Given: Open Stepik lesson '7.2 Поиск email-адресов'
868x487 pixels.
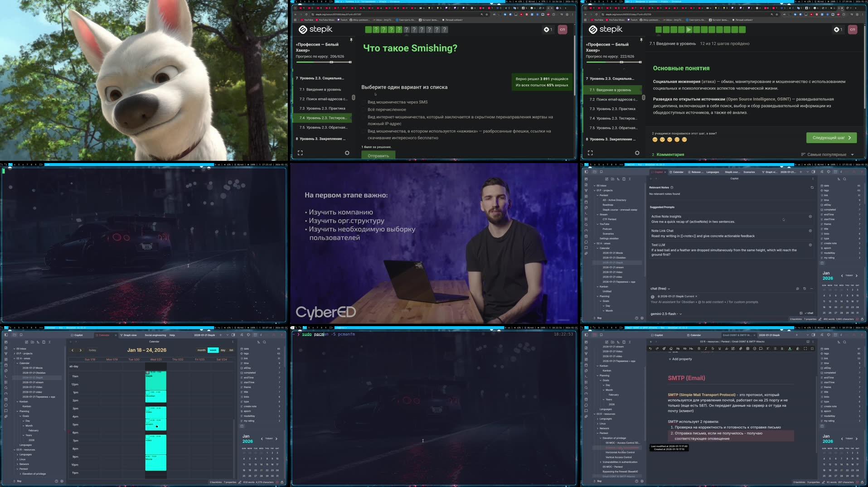Looking at the screenshot, I should (x=324, y=99).
